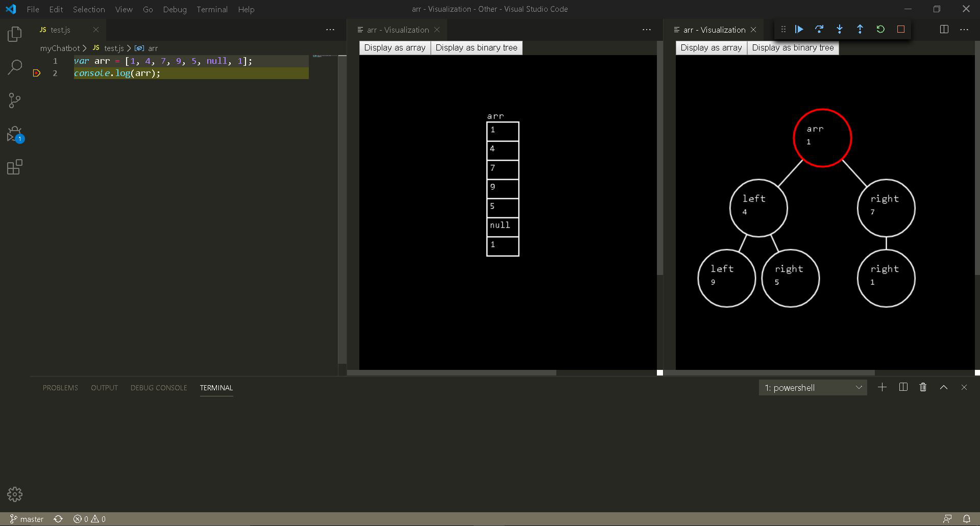Open notifications bell in status bar
This screenshot has width=980, height=526.
point(967,519)
